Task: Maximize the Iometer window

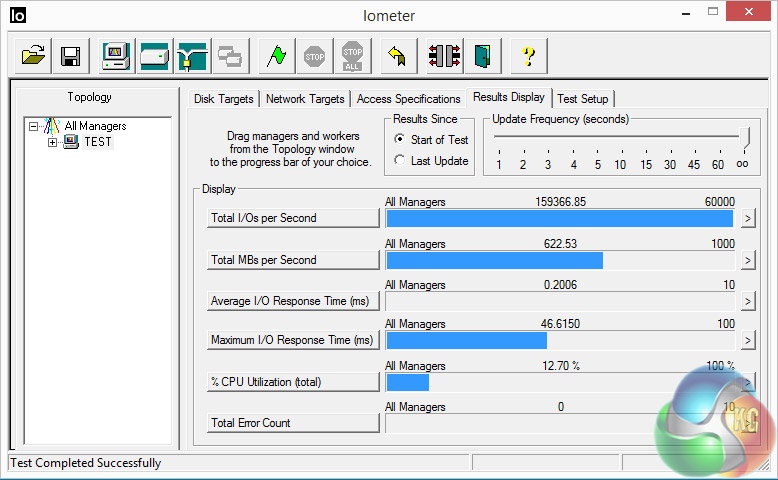Action: 713,11
